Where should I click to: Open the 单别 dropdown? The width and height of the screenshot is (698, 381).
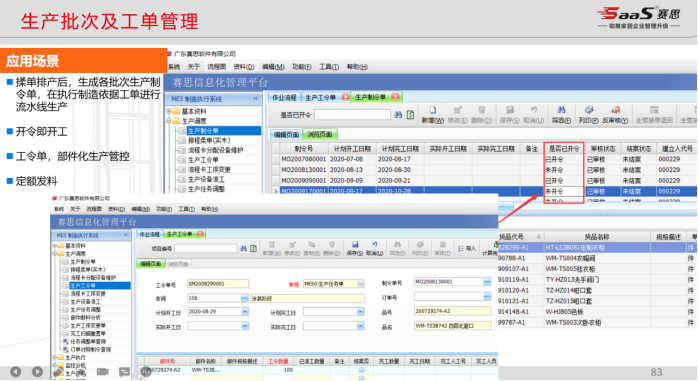361,284
